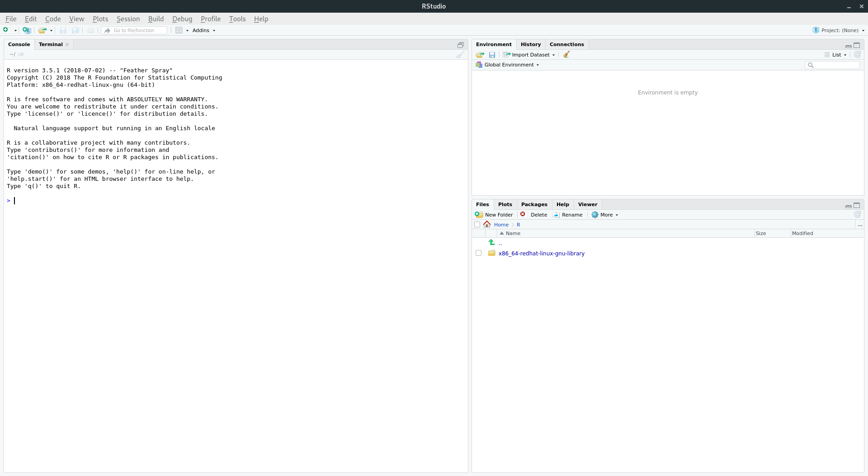
Task: Sort files by Size column header
Action: (773, 233)
